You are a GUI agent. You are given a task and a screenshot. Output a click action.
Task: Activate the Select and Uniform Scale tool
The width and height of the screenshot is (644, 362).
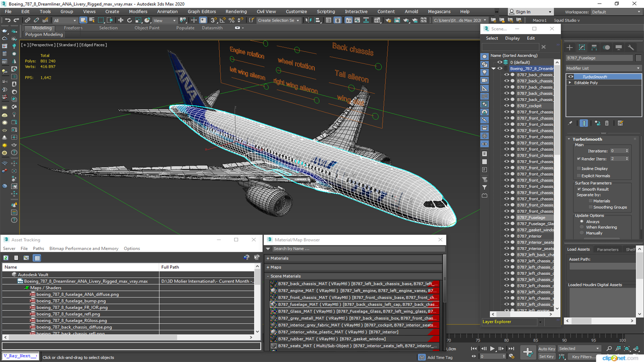(x=138, y=20)
